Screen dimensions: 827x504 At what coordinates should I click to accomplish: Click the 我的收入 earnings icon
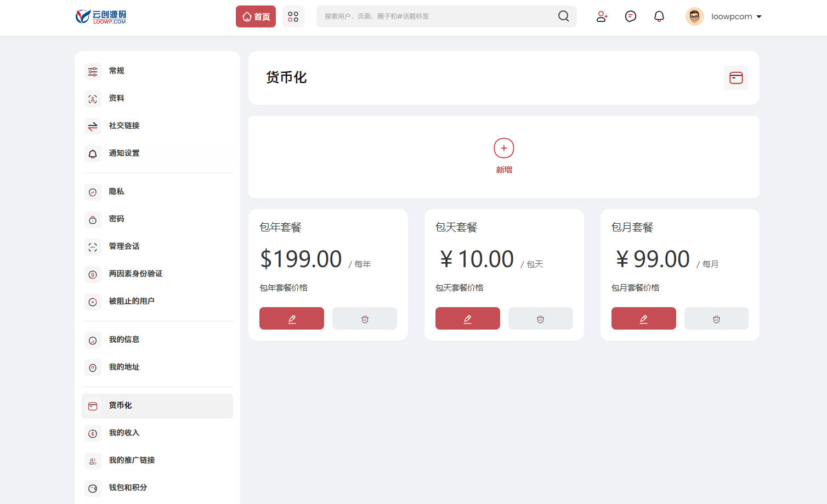click(x=93, y=434)
